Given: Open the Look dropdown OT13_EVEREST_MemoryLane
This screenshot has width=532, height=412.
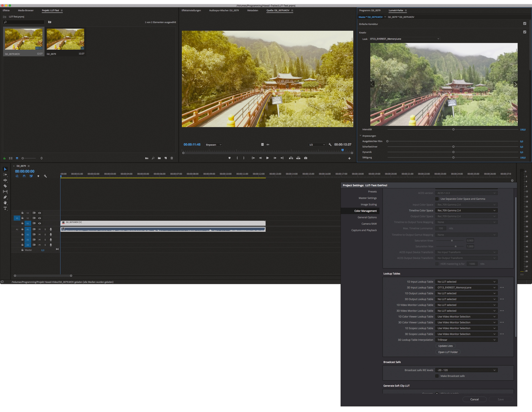Looking at the screenshot, I should coord(404,39).
